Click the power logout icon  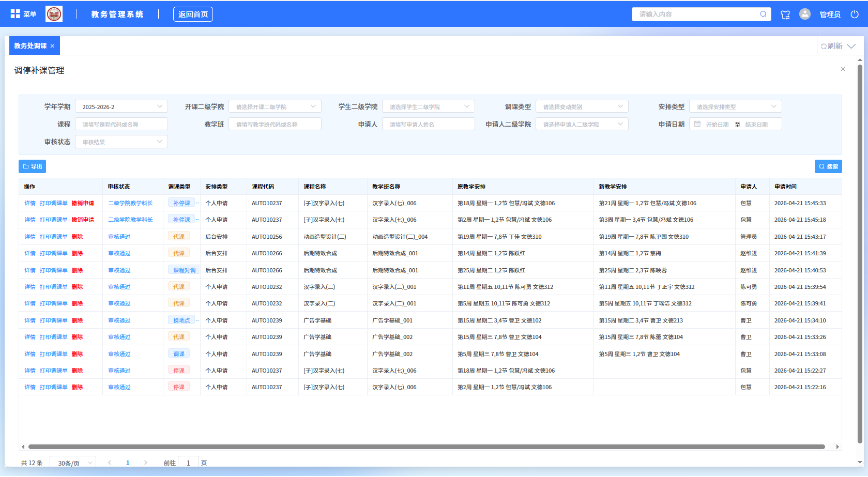pos(855,14)
